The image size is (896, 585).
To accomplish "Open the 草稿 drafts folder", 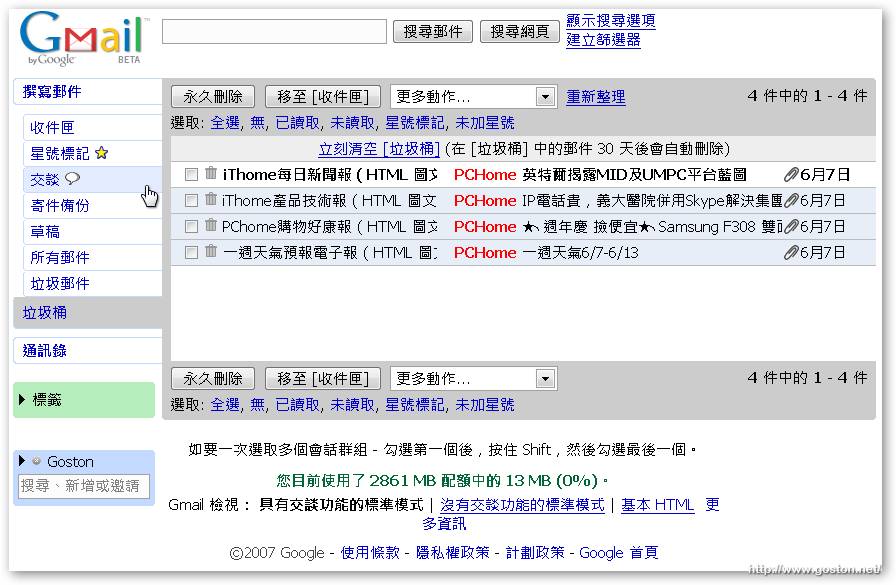I will pos(45,231).
